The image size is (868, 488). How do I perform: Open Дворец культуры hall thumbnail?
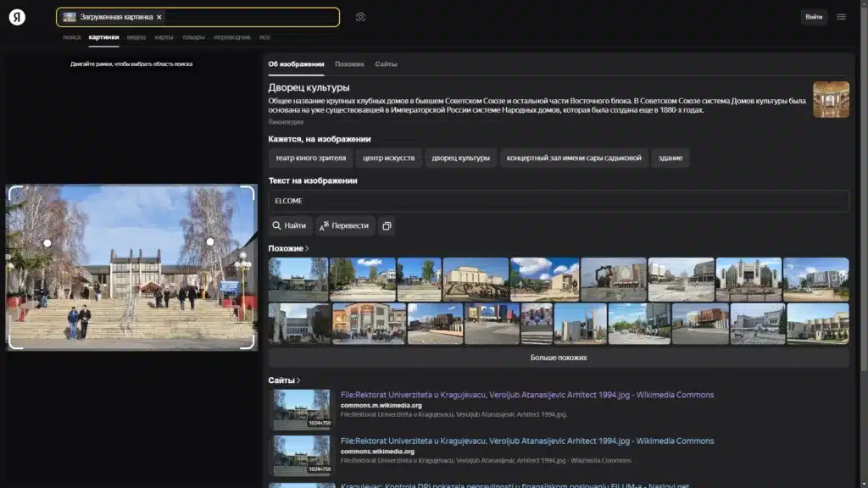[831, 100]
